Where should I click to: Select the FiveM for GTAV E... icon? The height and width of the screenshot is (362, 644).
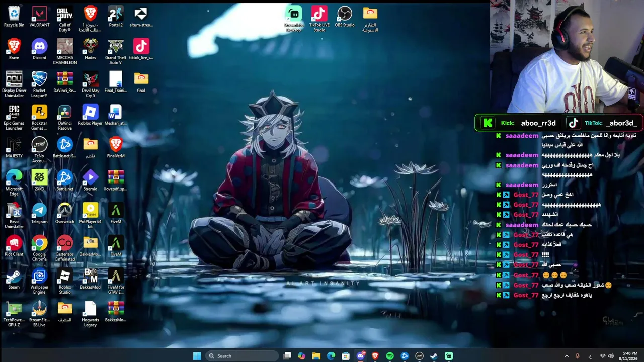pyautogui.click(x=116, y=281)
